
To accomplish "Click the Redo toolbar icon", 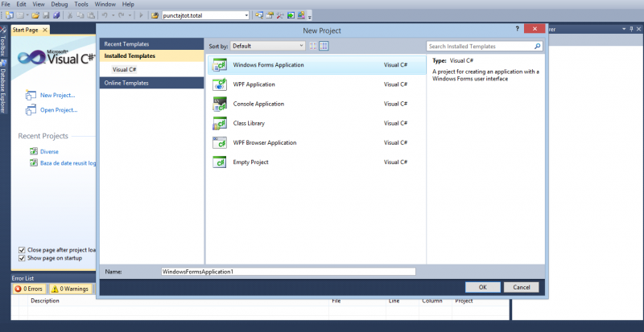I will pos(122,15).
